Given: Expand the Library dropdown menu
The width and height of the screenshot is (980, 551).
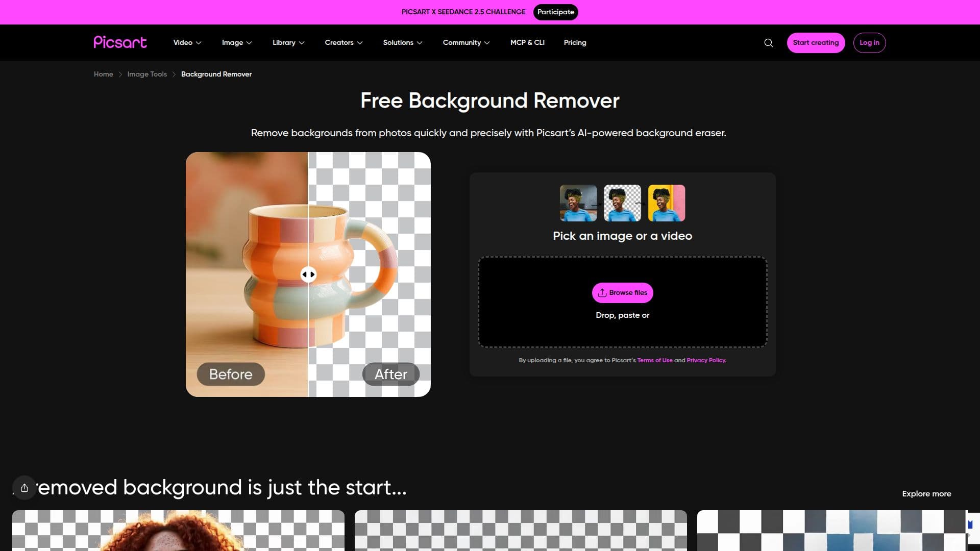Looking at the screenshot, I should pyautogui.click(x=288, y=42).
